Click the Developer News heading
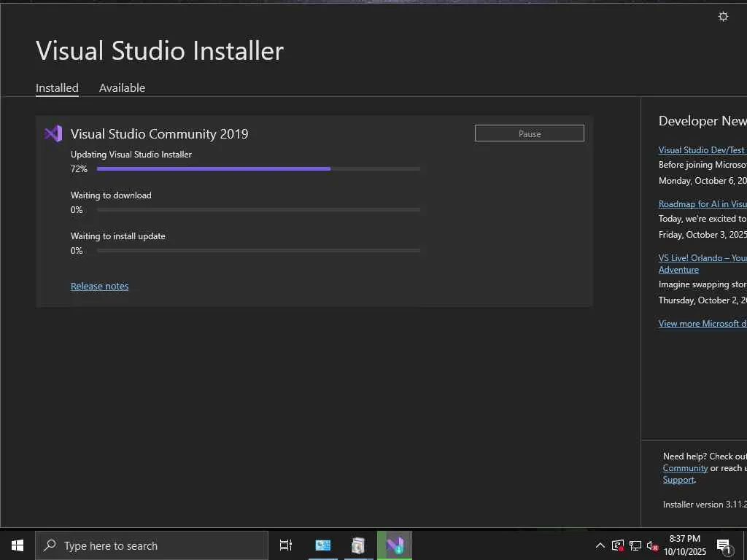This screenshot has height=560, width=747. [x=703, y=121]
